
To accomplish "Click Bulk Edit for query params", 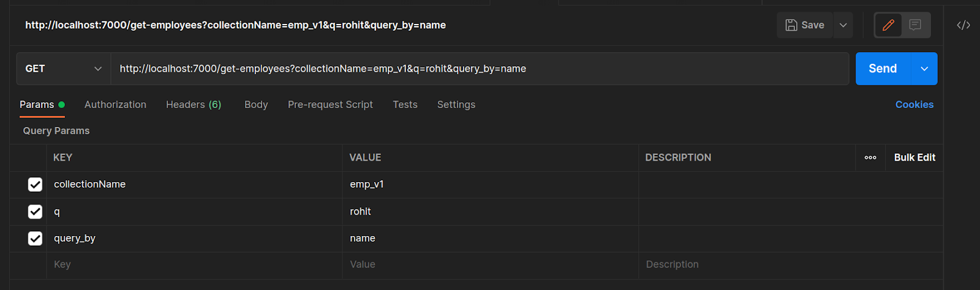I will (x=914, y=158).
